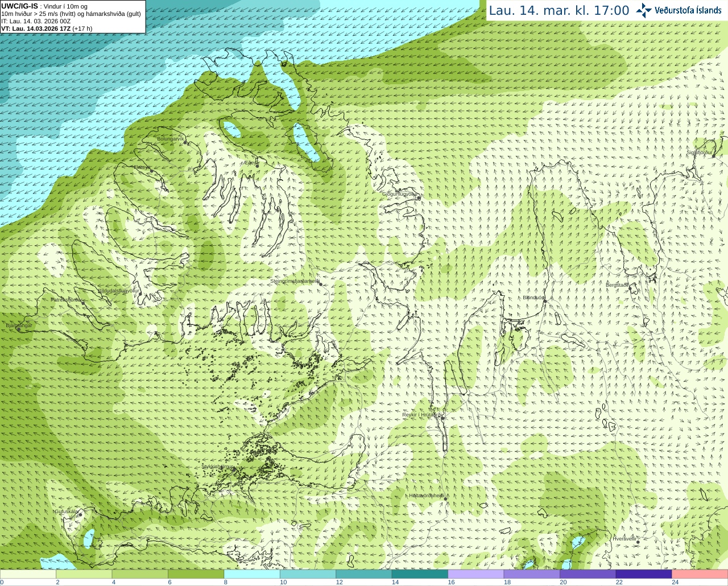
Task: Click the 12–14 m/s teal legend swatch
Action: [364, 574]
